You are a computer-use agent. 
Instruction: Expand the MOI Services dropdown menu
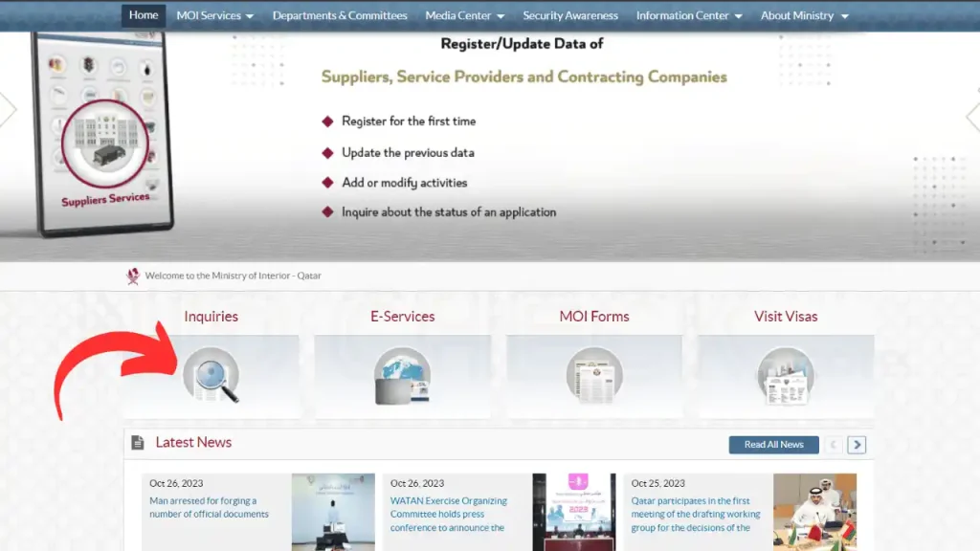[215, 15]
